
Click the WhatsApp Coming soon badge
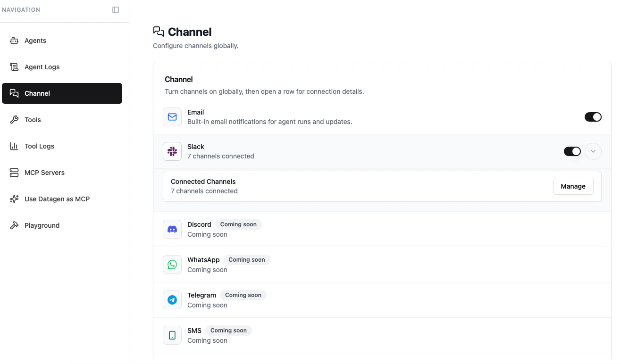pos(247,260)
